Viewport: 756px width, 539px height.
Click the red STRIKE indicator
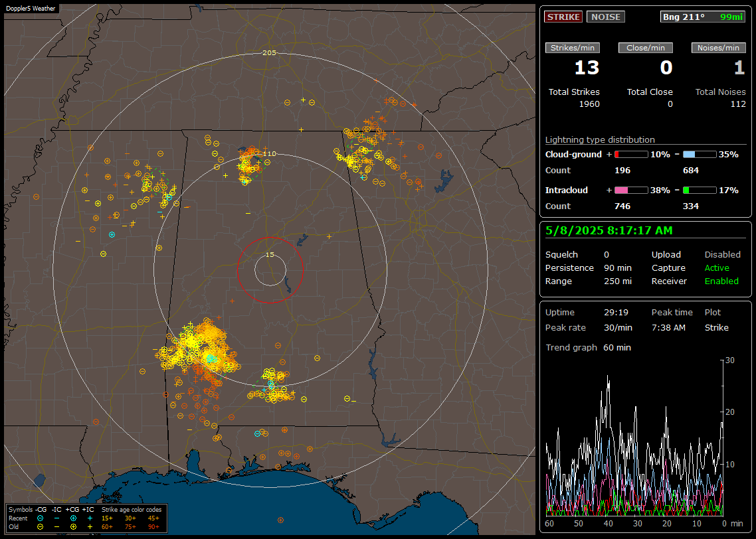tap(563, 17)
